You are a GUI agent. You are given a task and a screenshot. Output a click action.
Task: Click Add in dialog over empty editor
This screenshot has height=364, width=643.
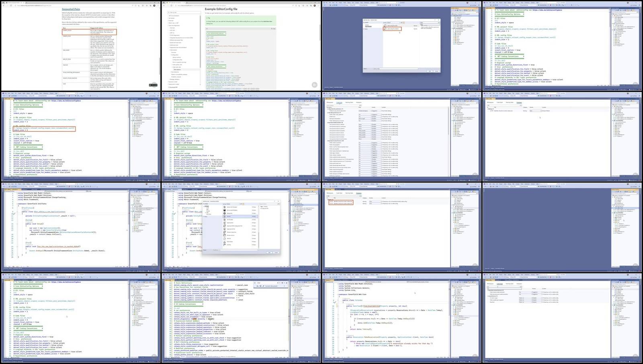(x=430, y=71)
